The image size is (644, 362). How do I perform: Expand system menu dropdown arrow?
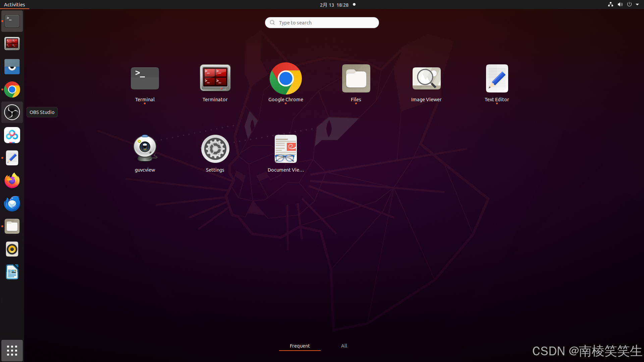[x=637, y=5]
